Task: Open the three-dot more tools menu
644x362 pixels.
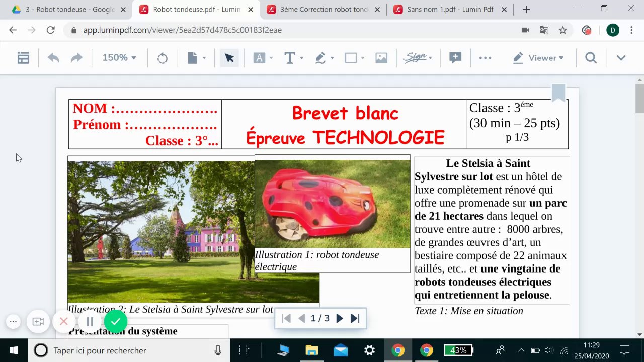Action: click(x=485, y=58)
